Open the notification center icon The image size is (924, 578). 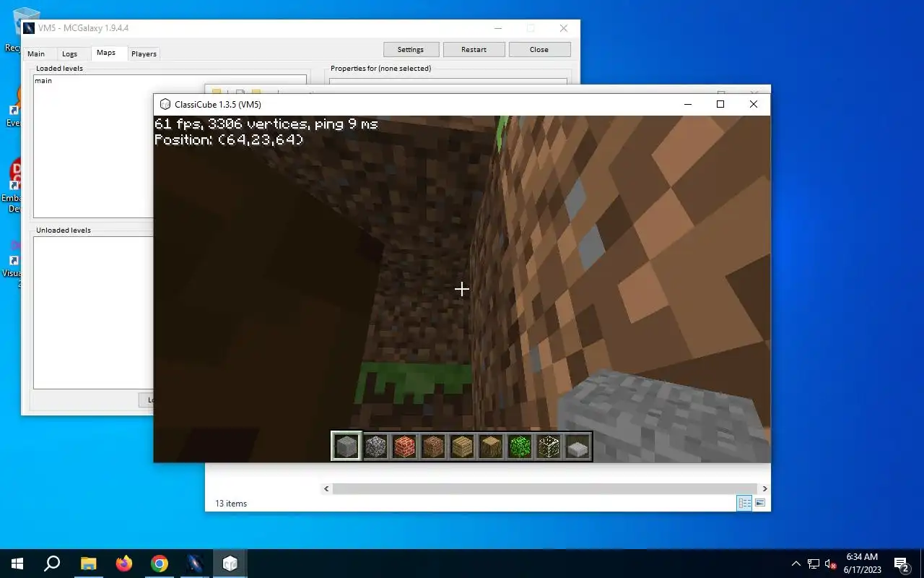point(901,564)
